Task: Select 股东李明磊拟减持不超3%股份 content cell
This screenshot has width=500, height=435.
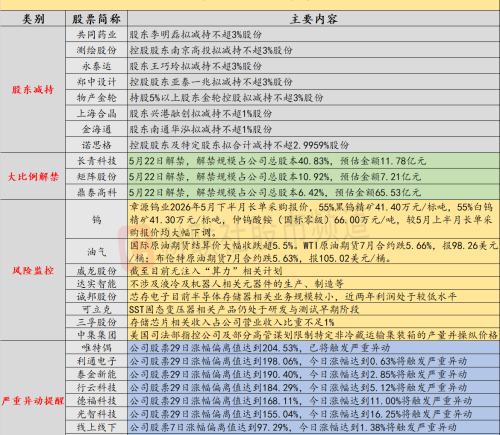Action: (314, 34)
